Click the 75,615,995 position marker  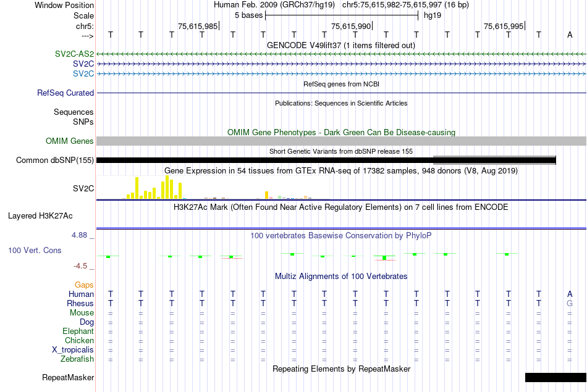coord(504,26)
